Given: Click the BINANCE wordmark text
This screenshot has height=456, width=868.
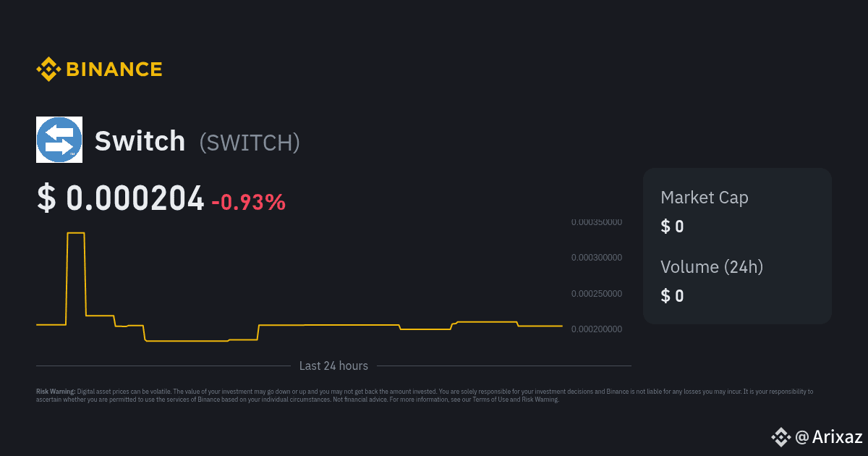Looking at the screenshot, I should click(114, 69).
